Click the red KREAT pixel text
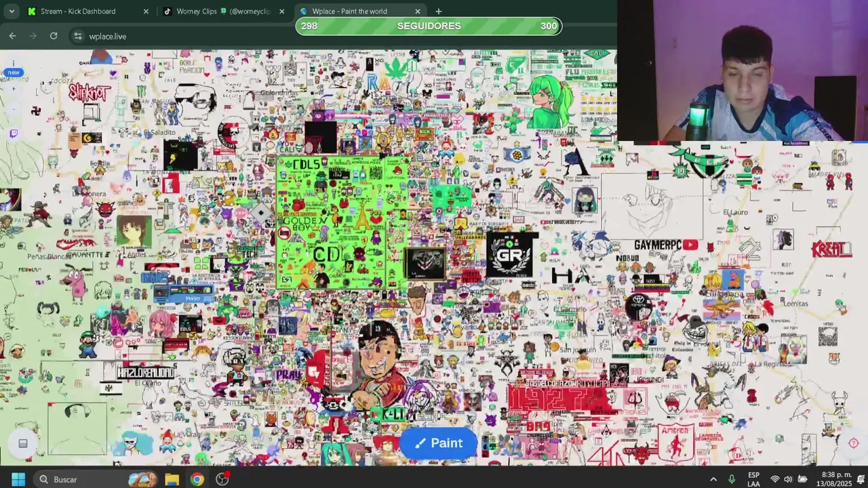 831,248
